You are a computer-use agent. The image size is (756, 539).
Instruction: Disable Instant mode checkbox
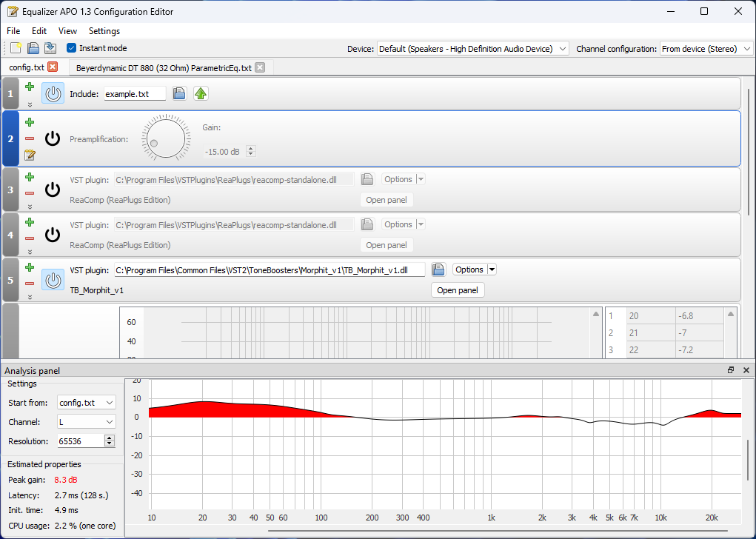point(70,47)
